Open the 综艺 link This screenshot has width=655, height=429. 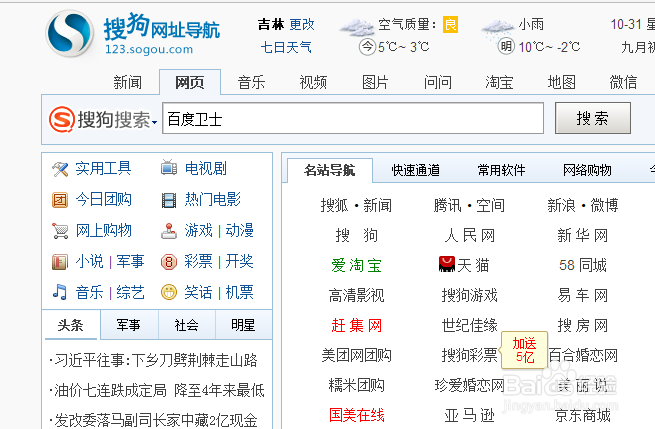point(130,292)
